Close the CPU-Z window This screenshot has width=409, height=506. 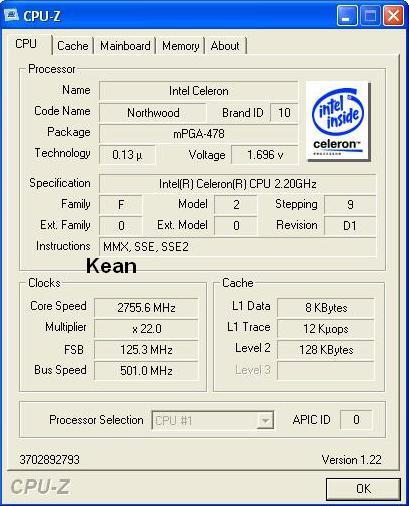click(393, 16)
